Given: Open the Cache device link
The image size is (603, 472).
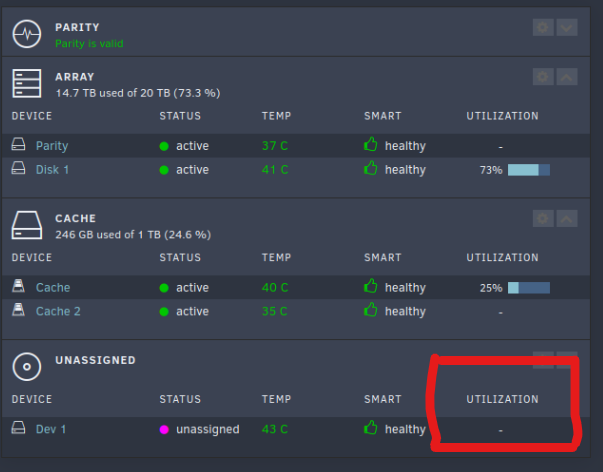Looking at the screenshot, I should (x=53, y=288).
